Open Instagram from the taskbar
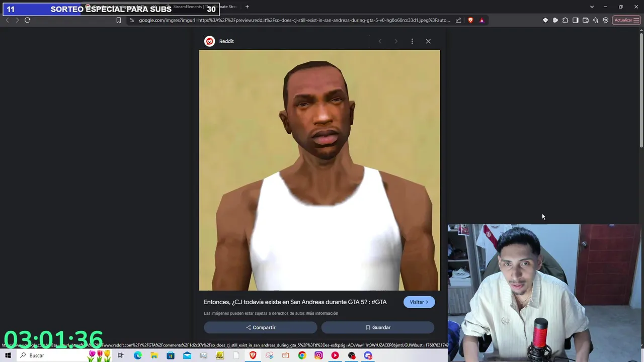 tap(318, 355)
